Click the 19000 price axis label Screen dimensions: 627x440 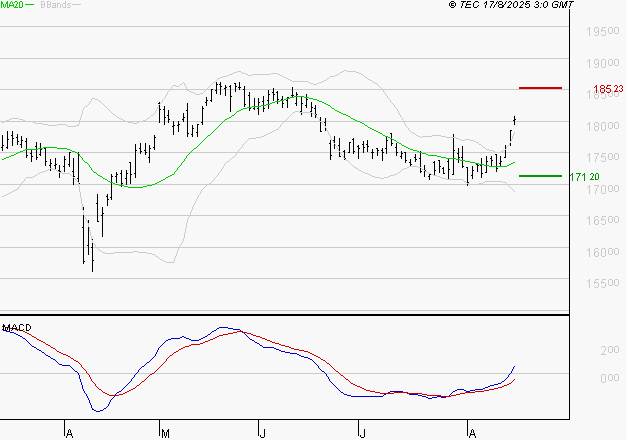603,63
